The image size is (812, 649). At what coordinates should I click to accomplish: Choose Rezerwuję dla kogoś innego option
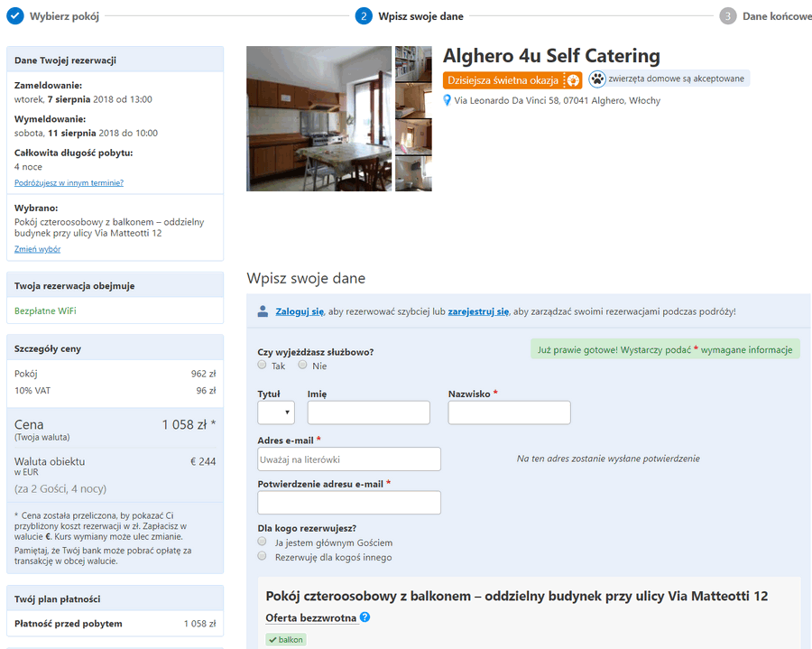[x=262, y=556]
